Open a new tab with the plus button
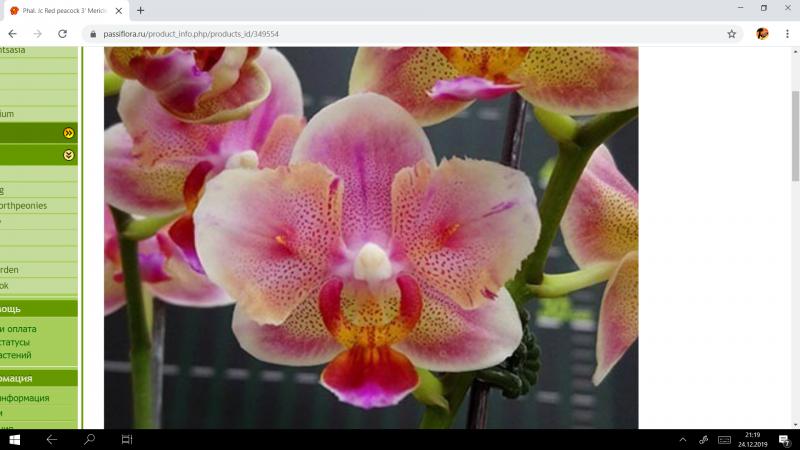The width and height of the screenshot is (800, 450). coord(140,10)
